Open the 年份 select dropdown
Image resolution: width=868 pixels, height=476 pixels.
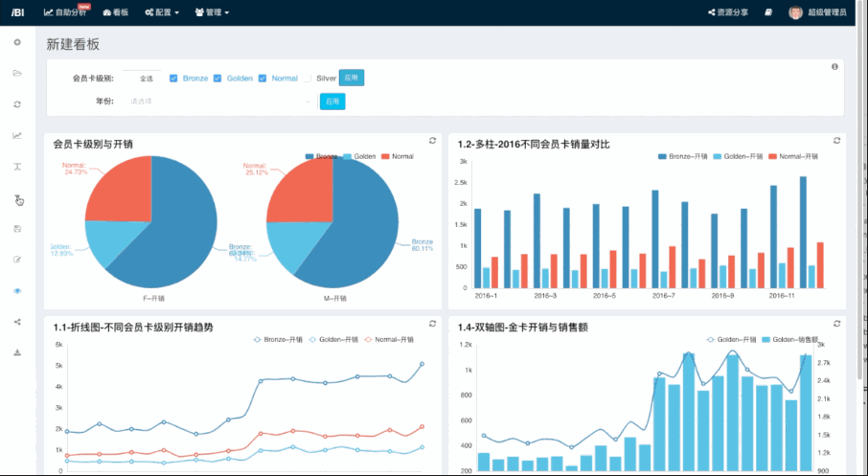(220, 101)
